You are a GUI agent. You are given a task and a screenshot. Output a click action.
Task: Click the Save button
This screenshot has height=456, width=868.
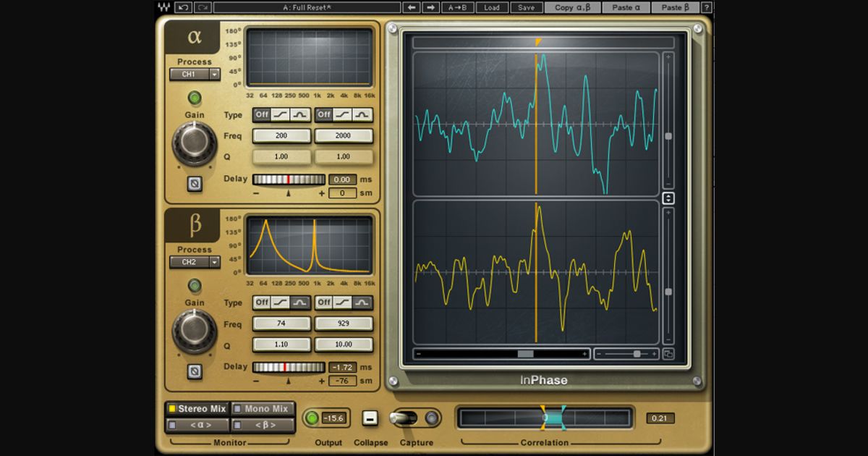(x=527, y=7)
